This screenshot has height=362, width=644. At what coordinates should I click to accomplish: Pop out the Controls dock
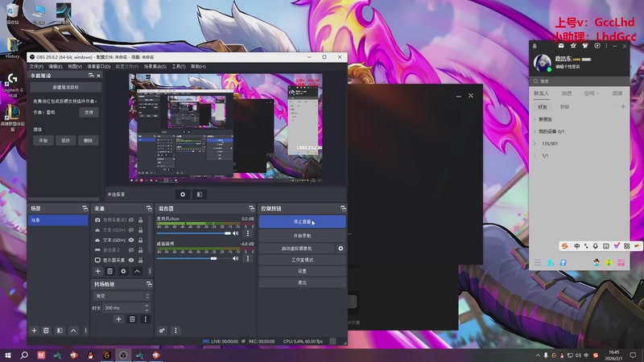coord(343,208)
